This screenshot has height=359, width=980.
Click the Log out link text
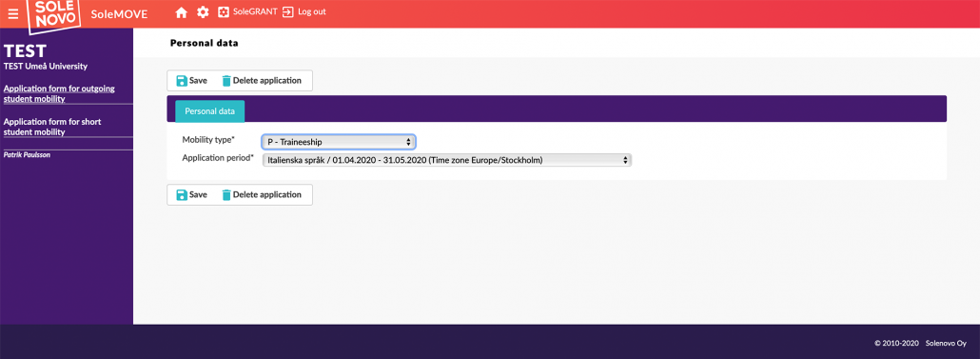[312, 11]
